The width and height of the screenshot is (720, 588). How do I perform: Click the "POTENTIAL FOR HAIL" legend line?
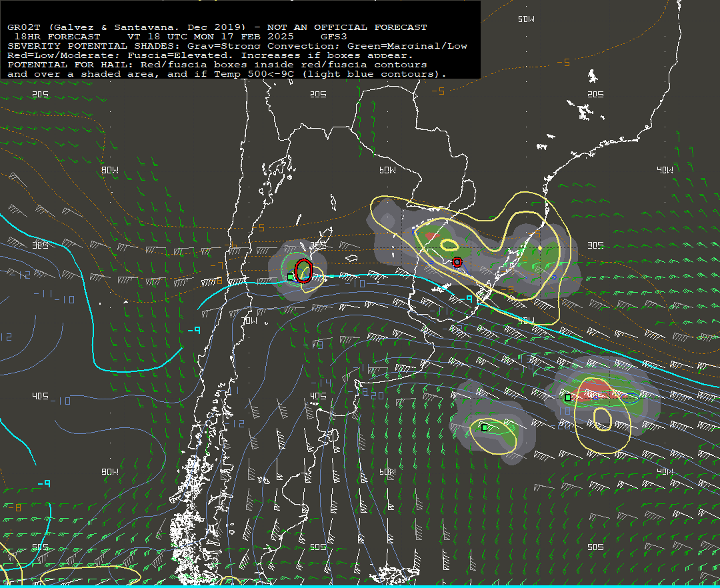217,65
